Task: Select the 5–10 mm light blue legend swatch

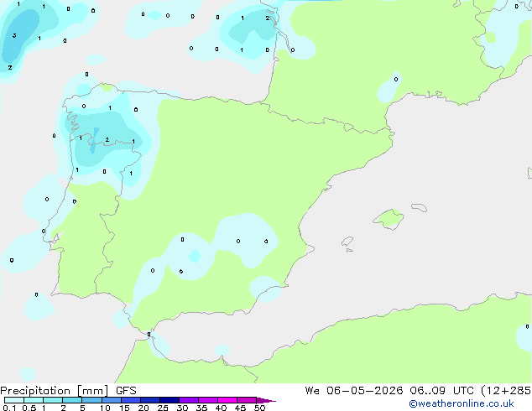Action: (91, 400)
